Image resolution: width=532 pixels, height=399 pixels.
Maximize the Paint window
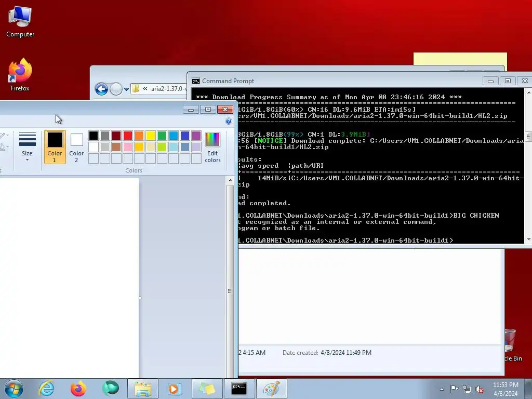coord(208,109)
